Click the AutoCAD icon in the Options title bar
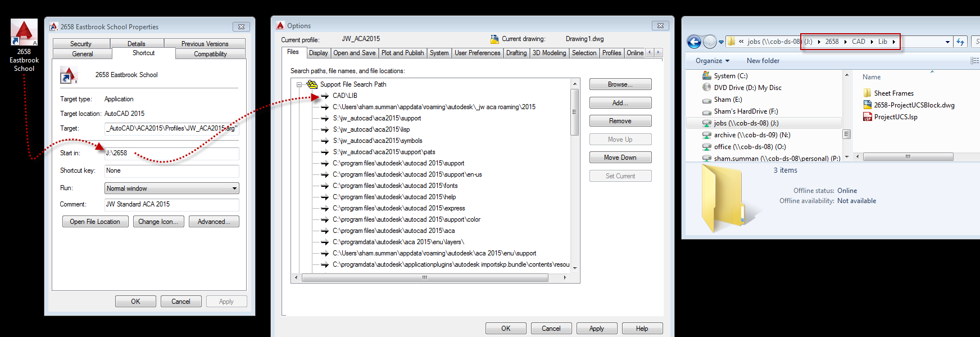The width and height of the screenshot is (980, 337). (x=280, y=26)
